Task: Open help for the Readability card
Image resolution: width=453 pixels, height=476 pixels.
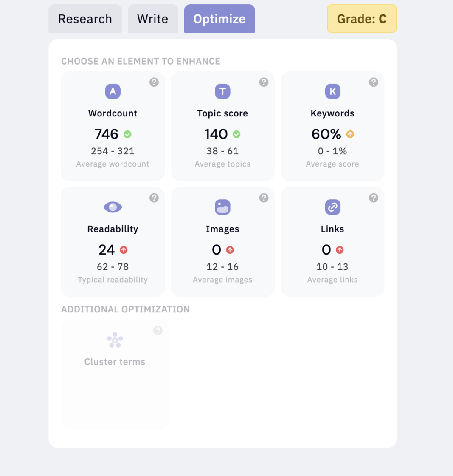Action: pos(154,198)
